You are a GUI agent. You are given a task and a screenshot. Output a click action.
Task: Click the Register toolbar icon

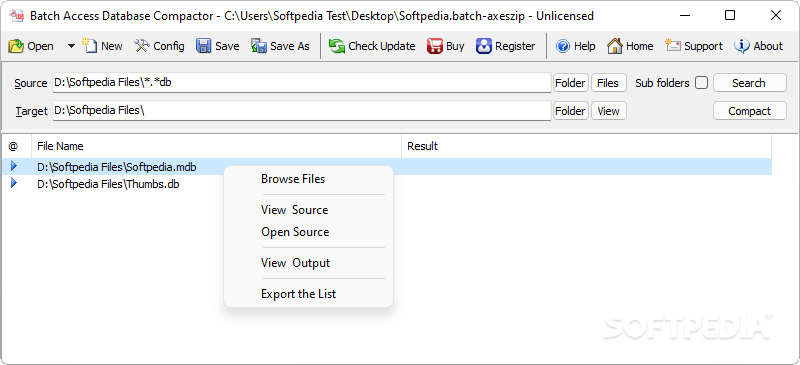(484, 46)
